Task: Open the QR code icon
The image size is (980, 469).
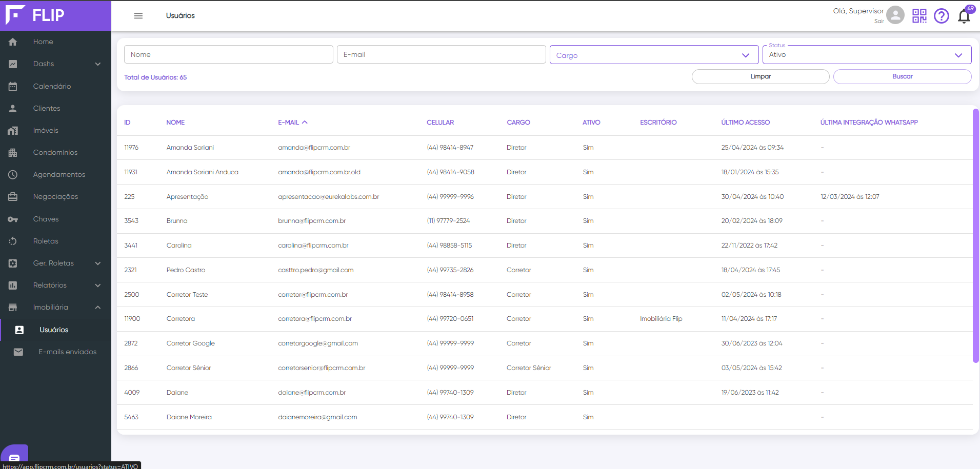Action: point(919,16)
